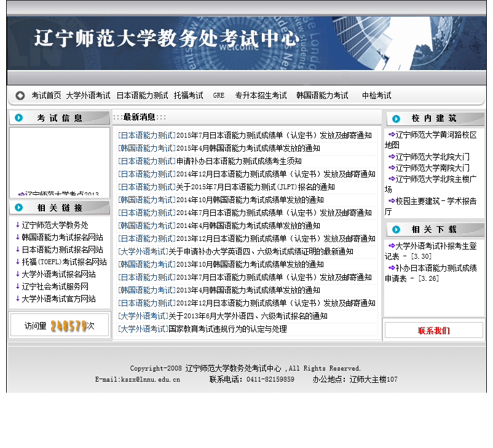Screen dimensions: 493x448
Task: Go to 中检考试 navigation item
Action: [377, 95]
